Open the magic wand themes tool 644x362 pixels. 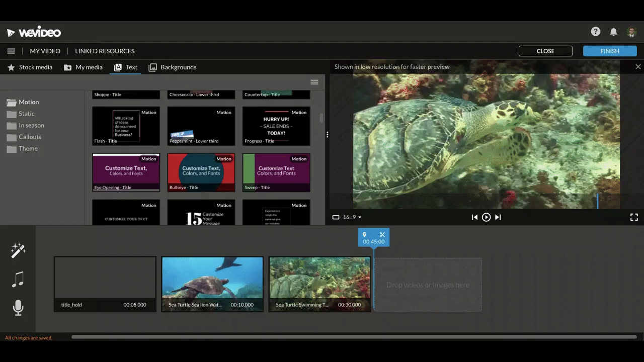click(x=18, y=250)
